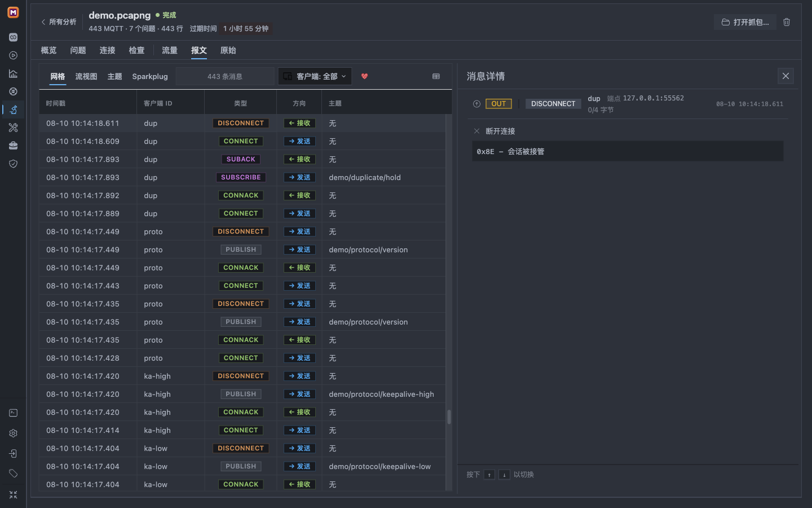Image resolution: width=812 pixels, height=508 pixels.
Task: Click the collapse arrows icon at sidebar bottom
Action: 13,494
